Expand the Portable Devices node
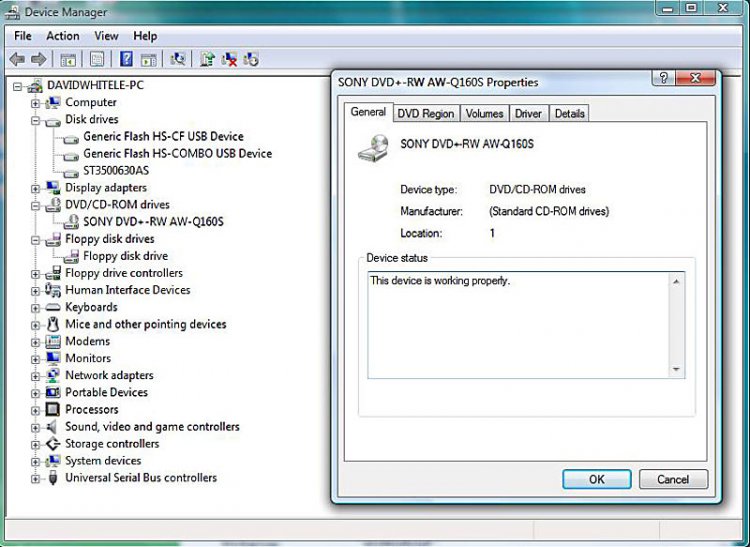 point(35,394)
